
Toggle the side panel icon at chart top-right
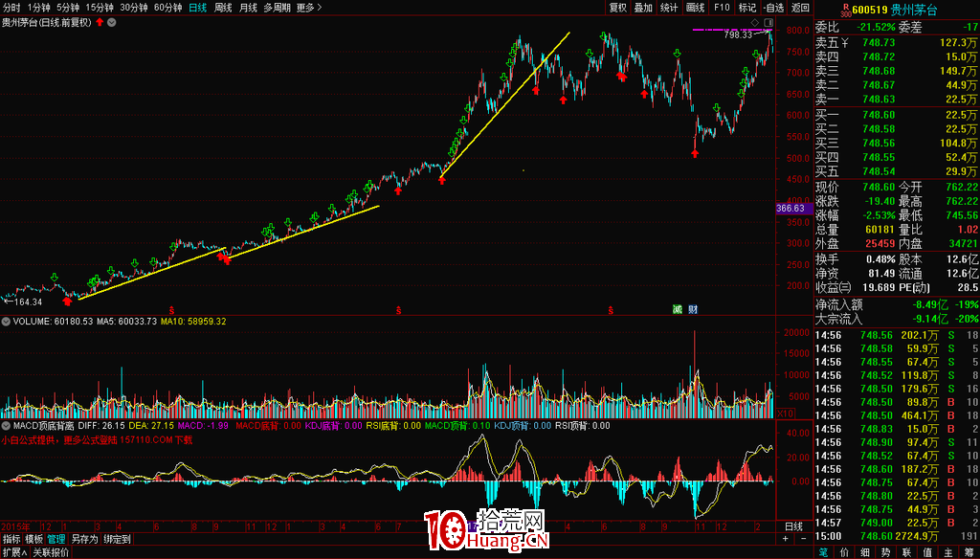coord(768,22)
